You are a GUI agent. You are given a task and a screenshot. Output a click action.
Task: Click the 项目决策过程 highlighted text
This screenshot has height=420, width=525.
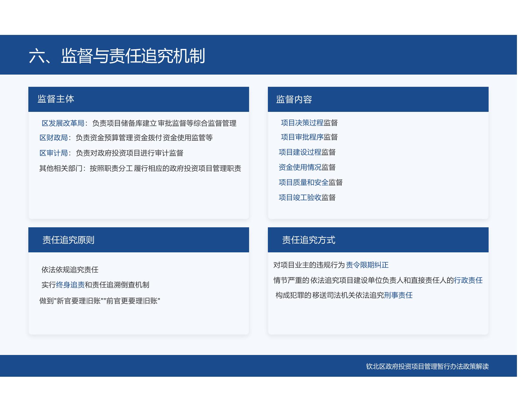click(x=302, y=123)
